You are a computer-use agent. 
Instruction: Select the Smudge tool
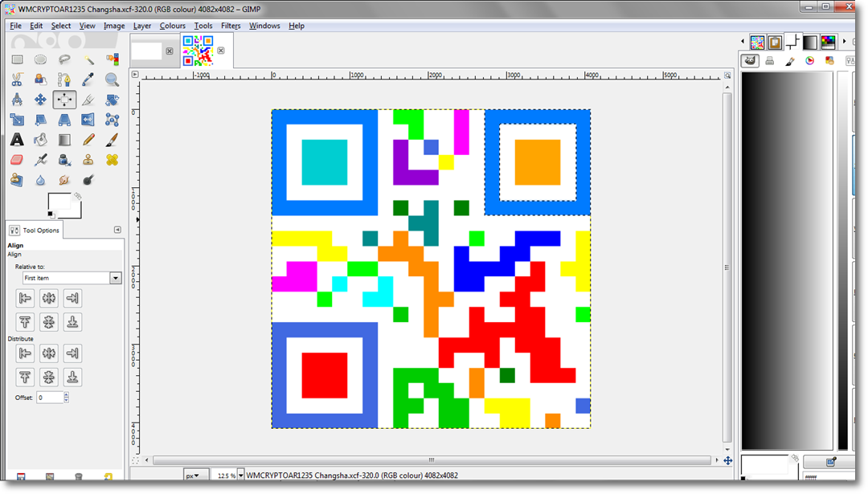click(x=64, y=180)
